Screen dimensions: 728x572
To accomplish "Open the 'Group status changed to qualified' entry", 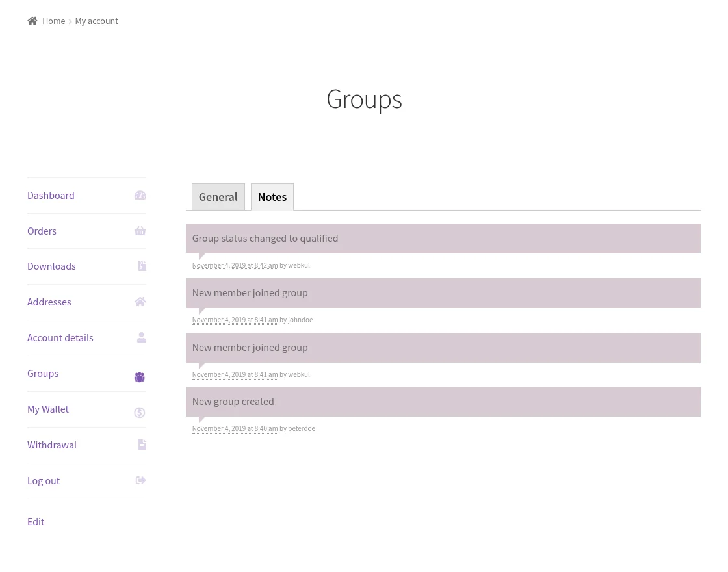I will (x=265, y=238).
